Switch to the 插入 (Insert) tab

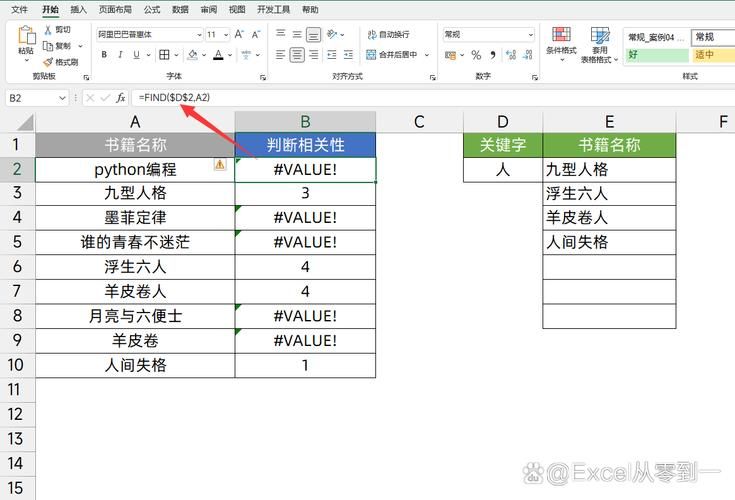[78, 9]
